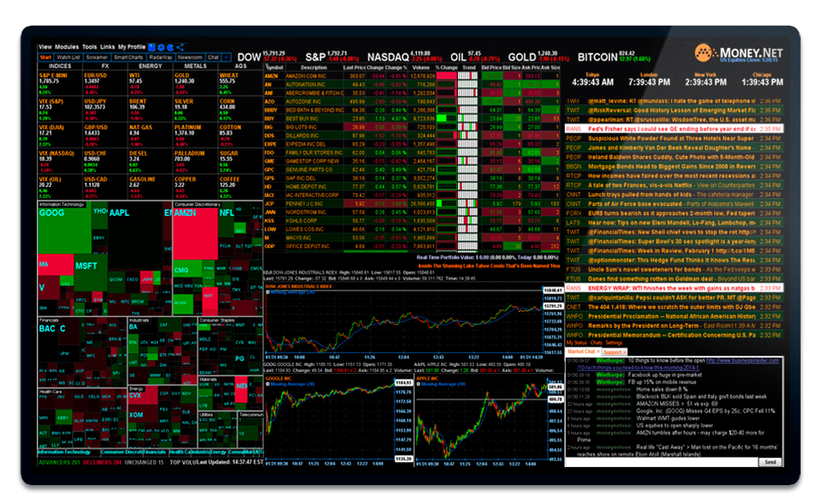This screenshot has height=504, width=823.
Task: Select the EUR/USD quote cell
Action: [x=105, y=84]
